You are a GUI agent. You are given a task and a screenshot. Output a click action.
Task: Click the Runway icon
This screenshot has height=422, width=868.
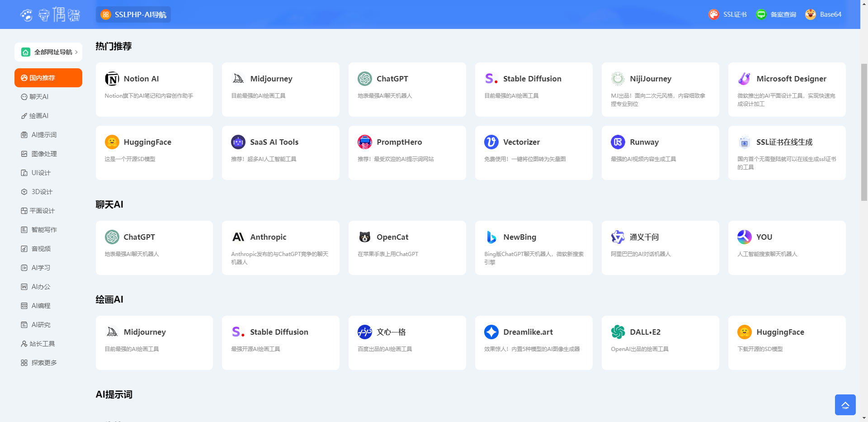[x=618, y=142]
